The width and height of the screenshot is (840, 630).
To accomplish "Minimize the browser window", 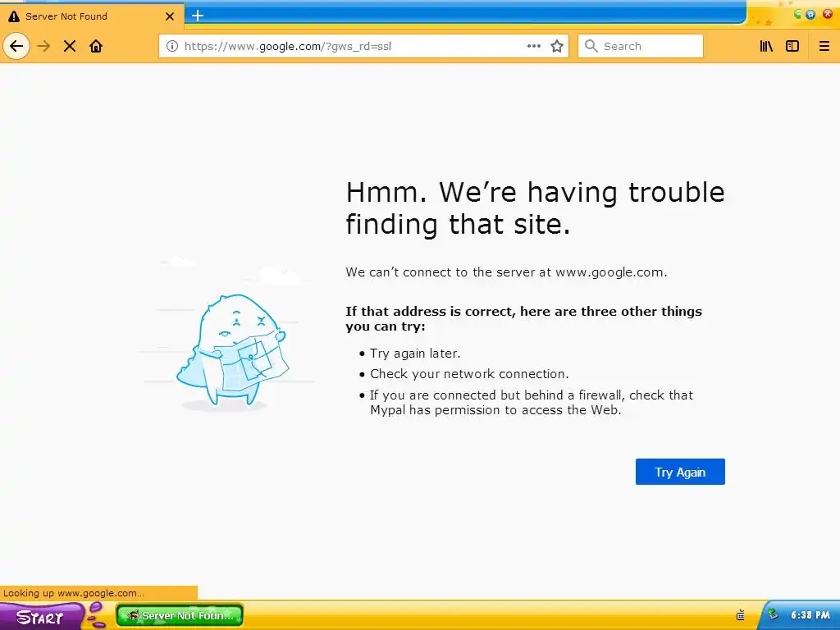I will point(797,15).
